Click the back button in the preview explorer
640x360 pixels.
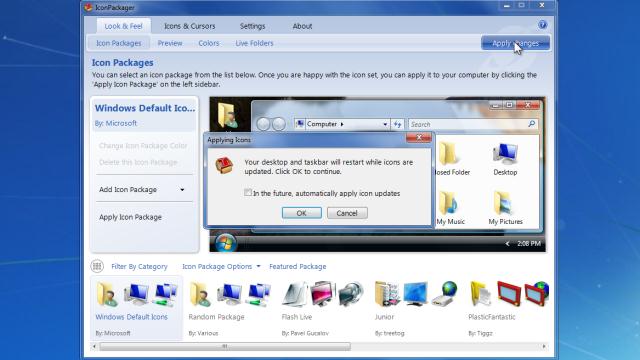coord(264,124)
